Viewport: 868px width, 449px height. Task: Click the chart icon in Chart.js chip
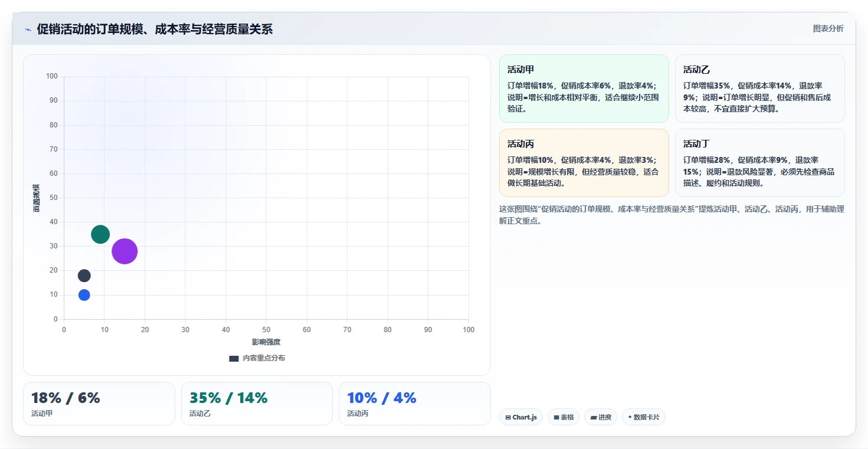point(508,417)
